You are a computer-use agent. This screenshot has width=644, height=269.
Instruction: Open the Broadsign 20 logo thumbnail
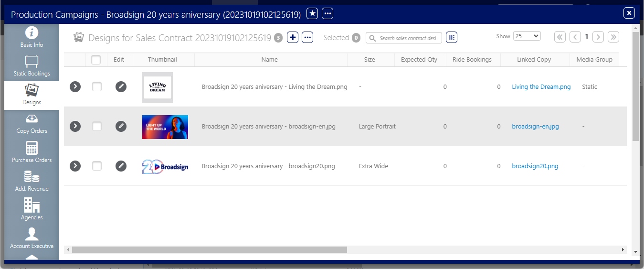click(165, 166)
